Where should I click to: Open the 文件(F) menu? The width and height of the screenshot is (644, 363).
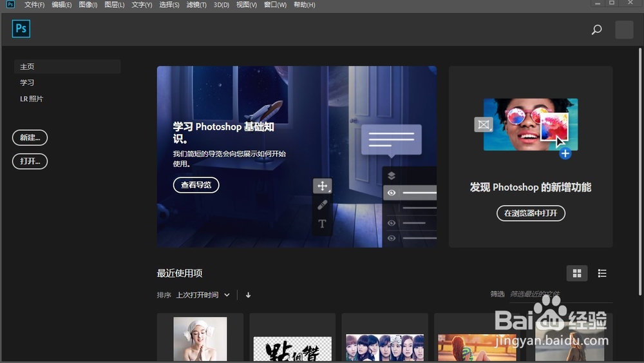point(34,5)
